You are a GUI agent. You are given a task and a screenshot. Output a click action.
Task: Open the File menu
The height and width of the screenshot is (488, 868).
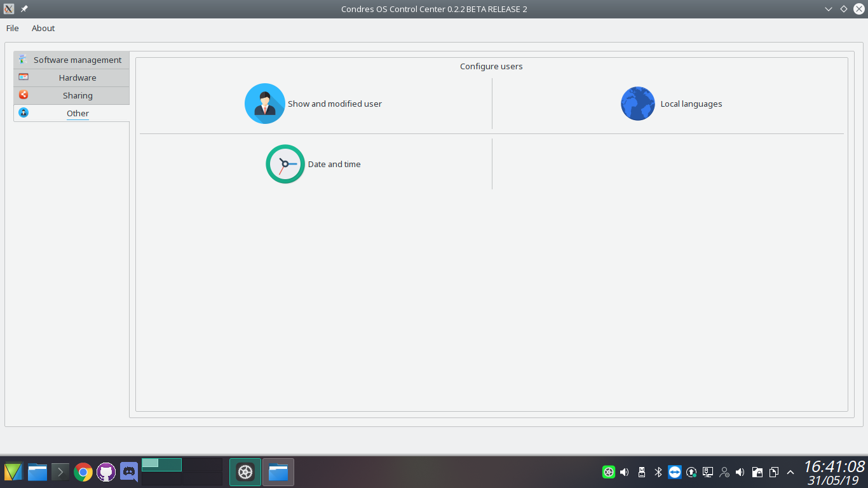13,28
